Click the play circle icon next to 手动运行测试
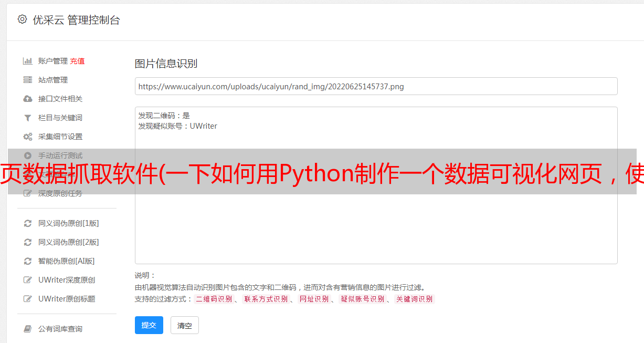This screenshot has width=644, height=343. (x=28, y=155)
